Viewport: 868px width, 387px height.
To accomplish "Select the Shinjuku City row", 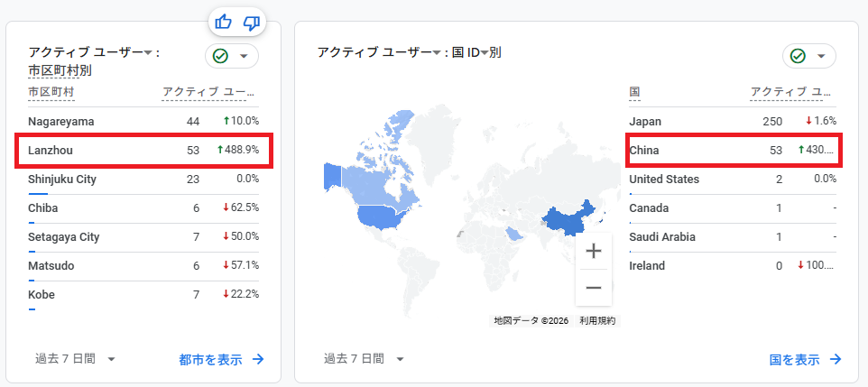I will 143,179.
